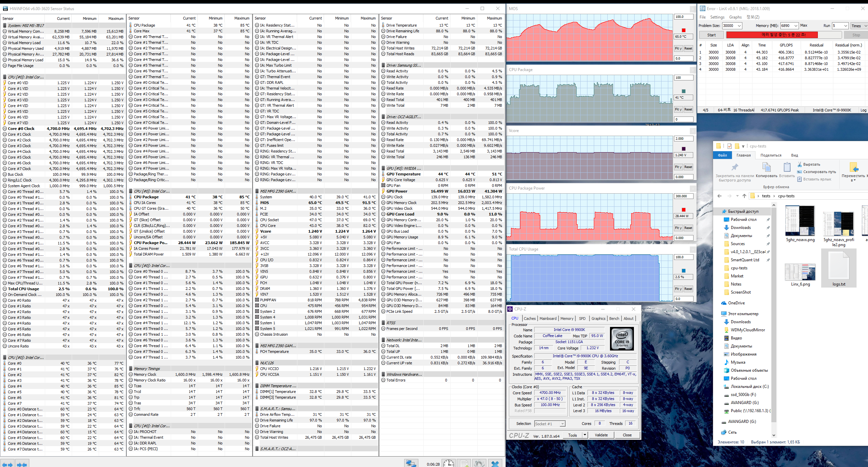Click HWiNFO expand columns arrows icon
868x467 pixels.
7,464
